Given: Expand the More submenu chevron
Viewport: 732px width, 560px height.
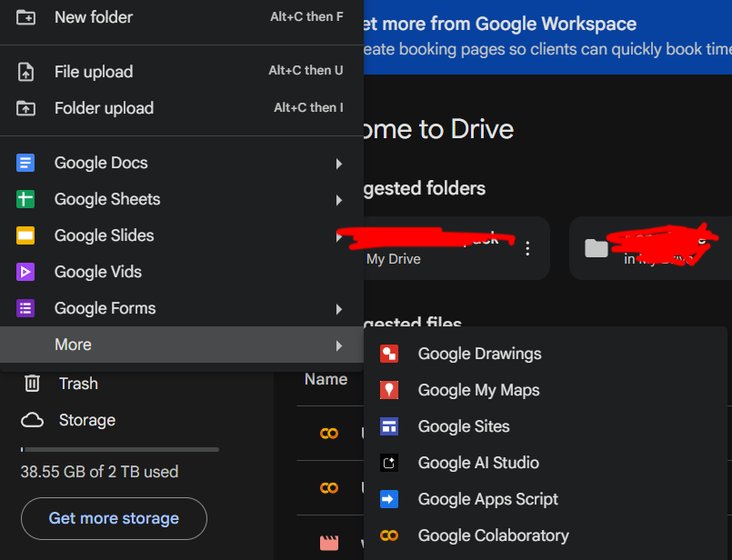Looking at the screenshot, I should pos(339,345).
